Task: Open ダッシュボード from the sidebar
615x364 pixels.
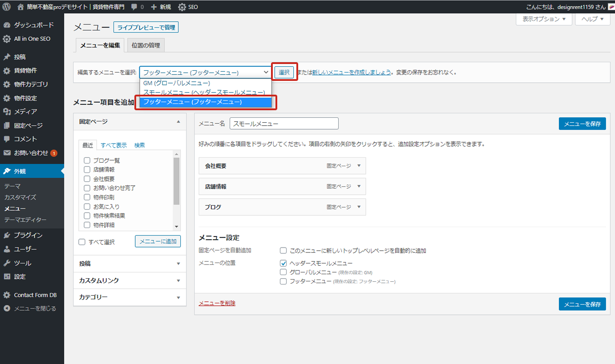Action: pos(33,25)
